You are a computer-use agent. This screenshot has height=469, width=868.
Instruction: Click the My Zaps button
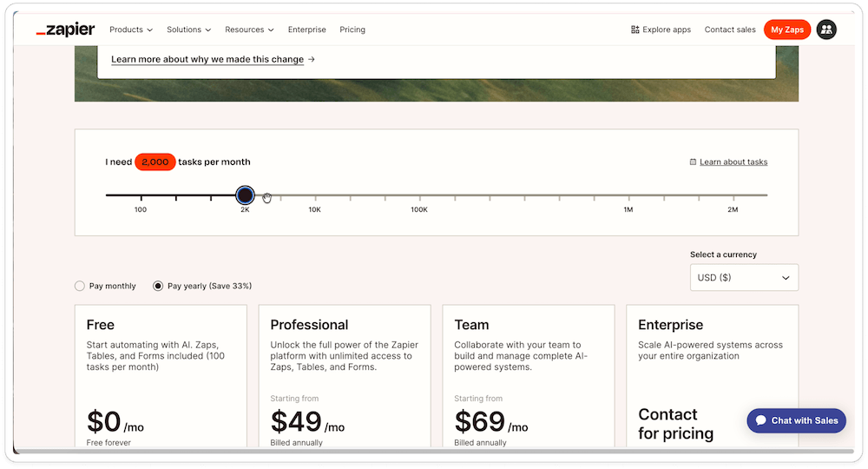[x=787, y=30]
